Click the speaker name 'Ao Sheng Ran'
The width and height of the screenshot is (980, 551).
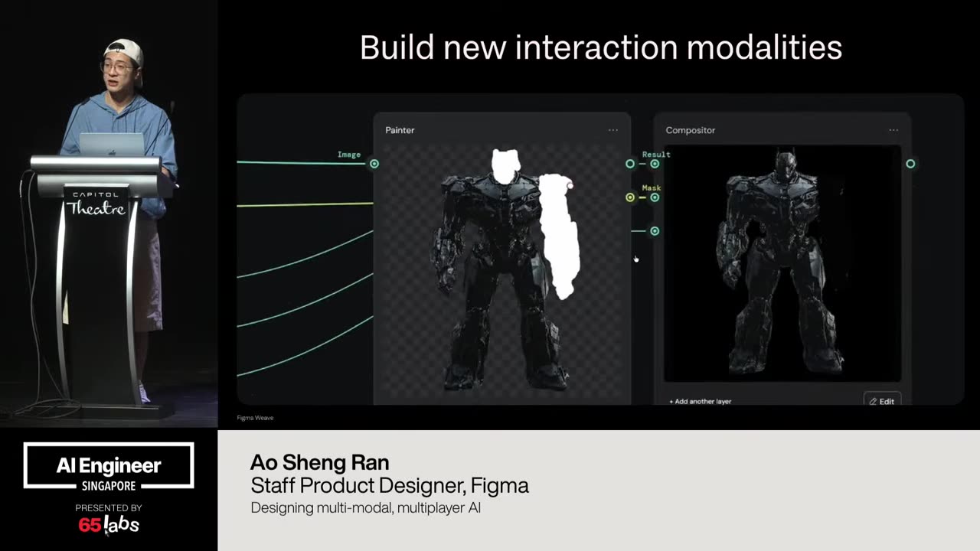coord(320,462)
